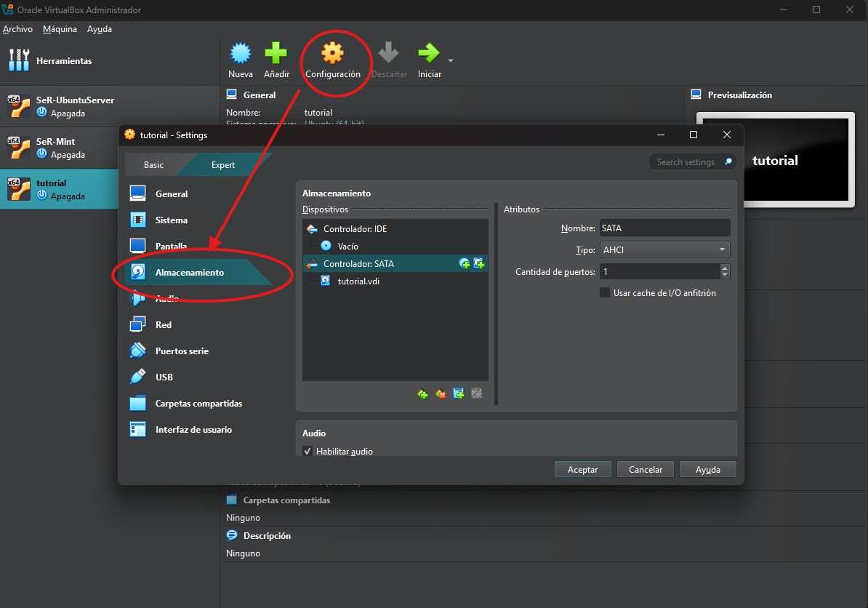This screenshot has height=608, width=868.
Task: Open the Máquina menu
Action: (x=60, y=29)
